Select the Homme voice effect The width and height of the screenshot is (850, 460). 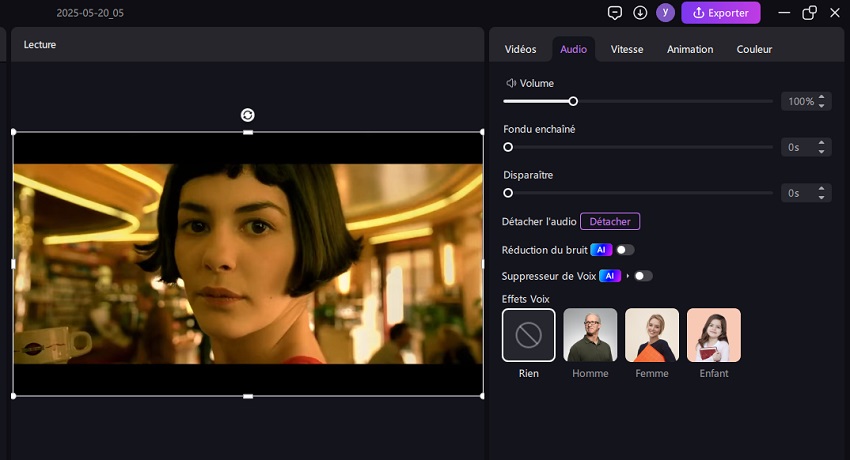[590, 335]
